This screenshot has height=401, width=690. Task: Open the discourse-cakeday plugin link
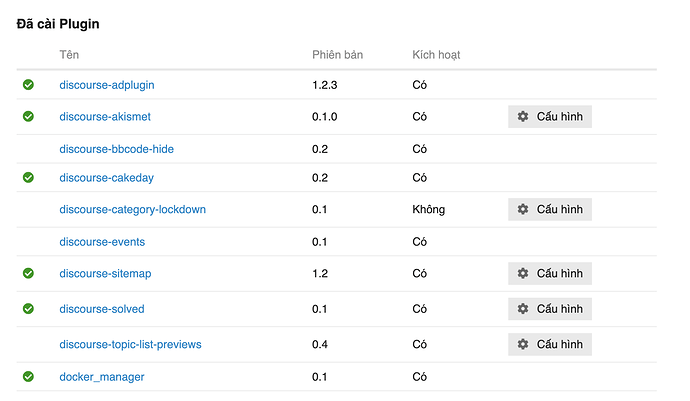(106, 178)
